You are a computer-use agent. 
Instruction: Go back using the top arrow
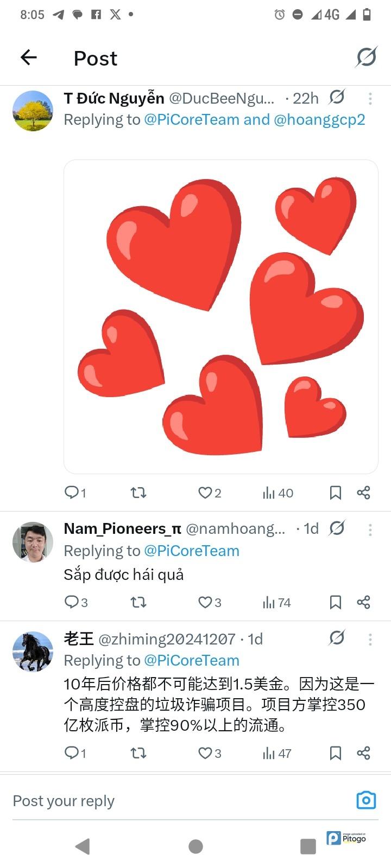(x=29, y=58)
